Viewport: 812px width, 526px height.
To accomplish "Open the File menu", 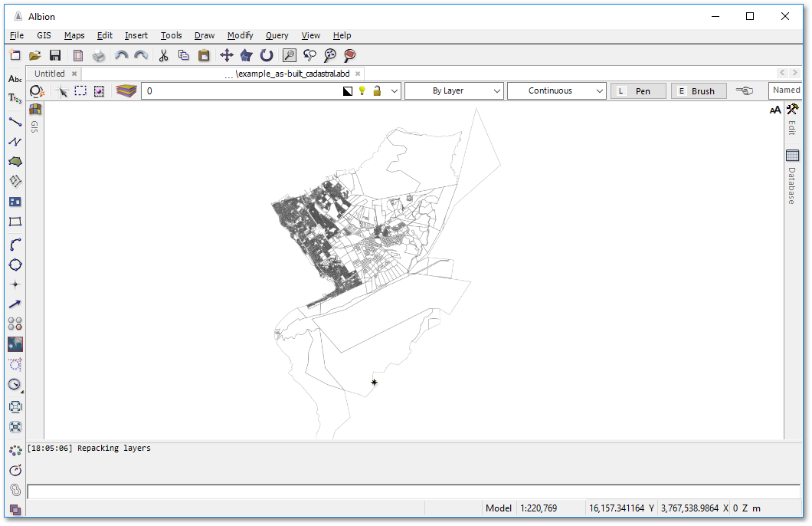I will (x=17, y=35).
